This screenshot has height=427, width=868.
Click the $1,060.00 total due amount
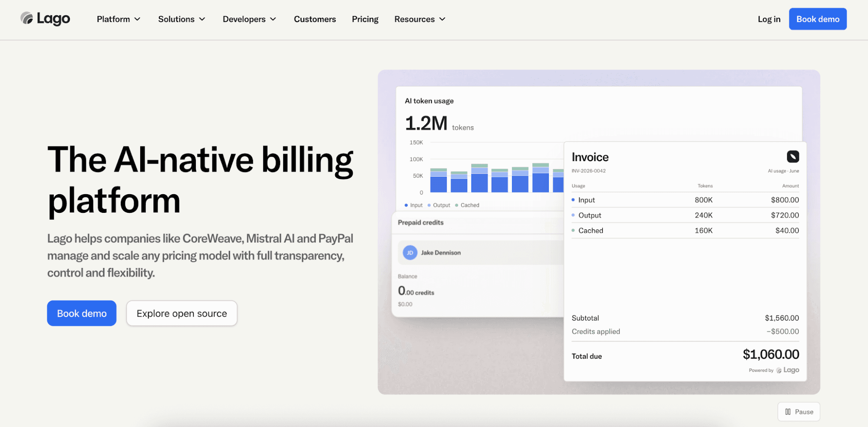[x=771, y=354]
